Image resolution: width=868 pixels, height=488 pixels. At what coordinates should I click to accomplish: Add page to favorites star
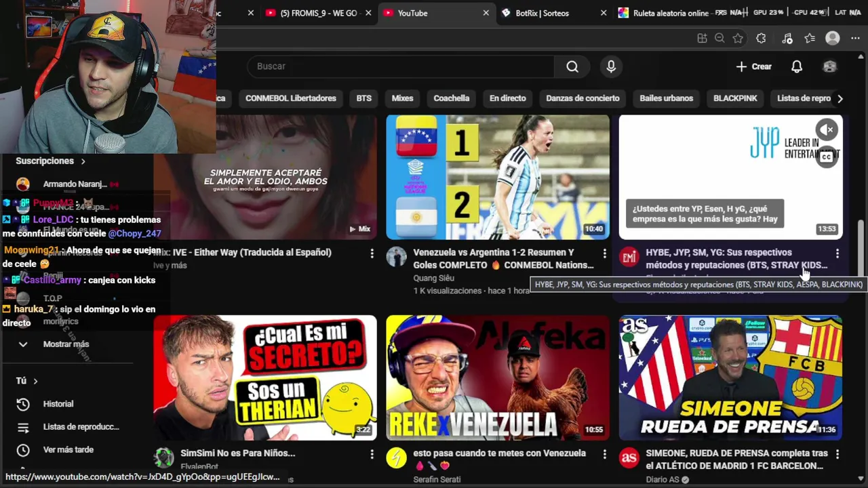[738, 39]
